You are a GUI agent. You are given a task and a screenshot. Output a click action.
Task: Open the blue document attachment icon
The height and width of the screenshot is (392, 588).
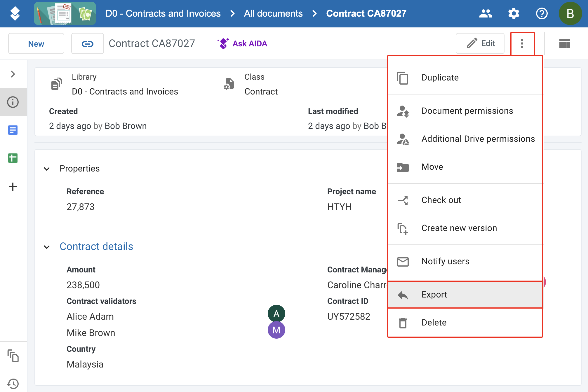click(13, 130)
